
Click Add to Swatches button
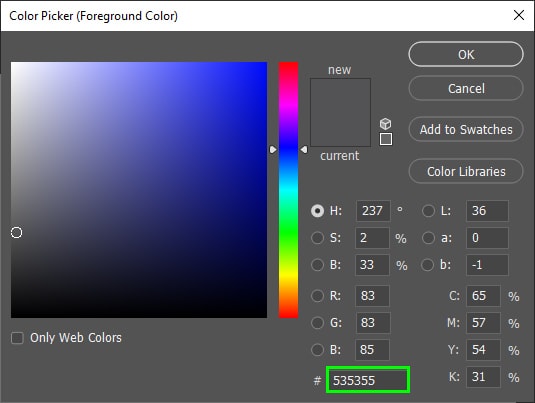[466, 129]
